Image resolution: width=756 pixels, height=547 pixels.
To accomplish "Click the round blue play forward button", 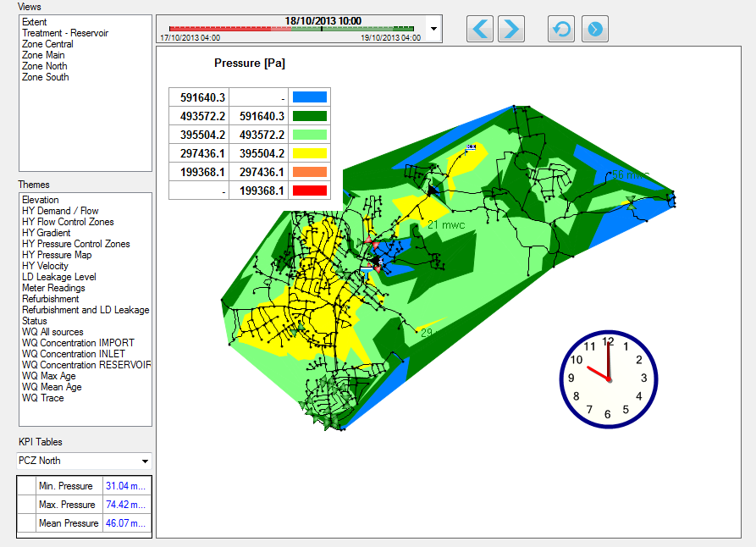I will [594, 29].
